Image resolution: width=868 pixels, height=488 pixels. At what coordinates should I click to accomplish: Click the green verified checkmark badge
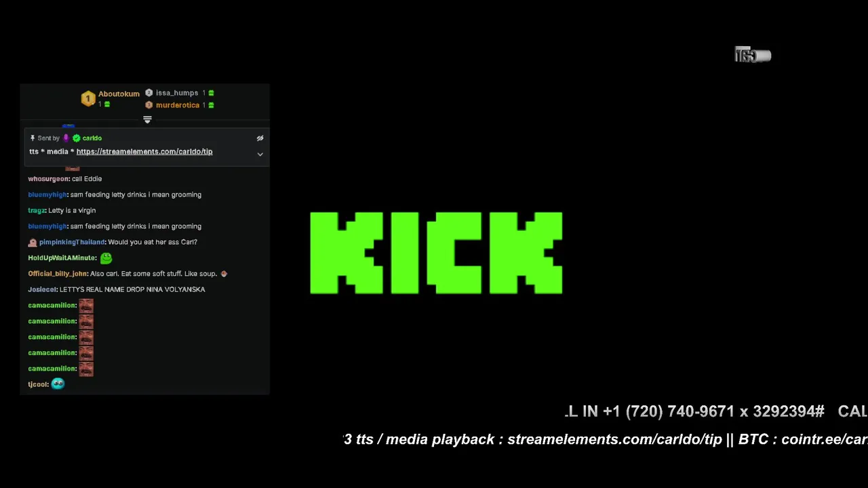pyautogui.click(x=76, y=138)
